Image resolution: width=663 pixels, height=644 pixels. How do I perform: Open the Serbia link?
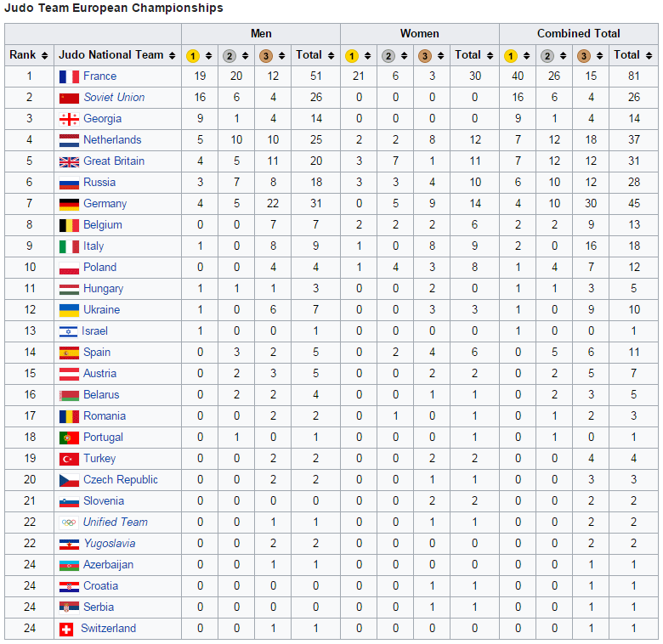point(99,607)
